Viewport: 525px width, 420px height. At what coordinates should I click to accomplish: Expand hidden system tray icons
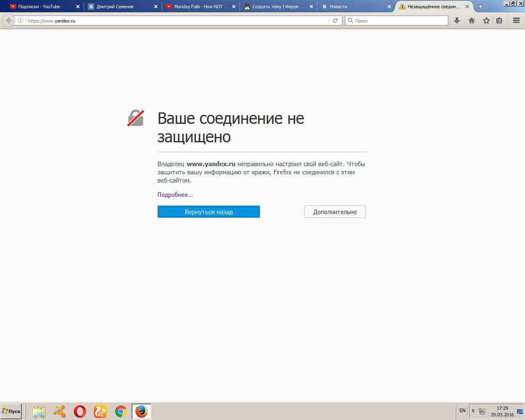click(x=473, y=411)
